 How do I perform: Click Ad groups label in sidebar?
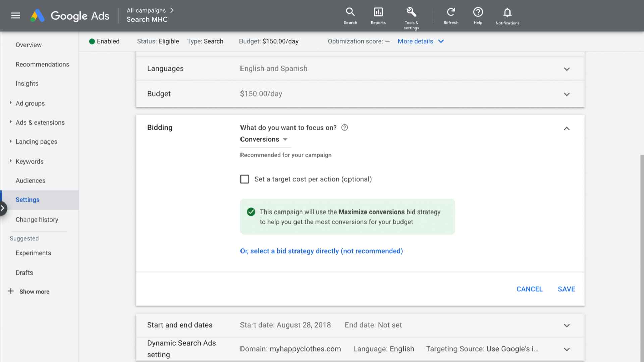30,103
